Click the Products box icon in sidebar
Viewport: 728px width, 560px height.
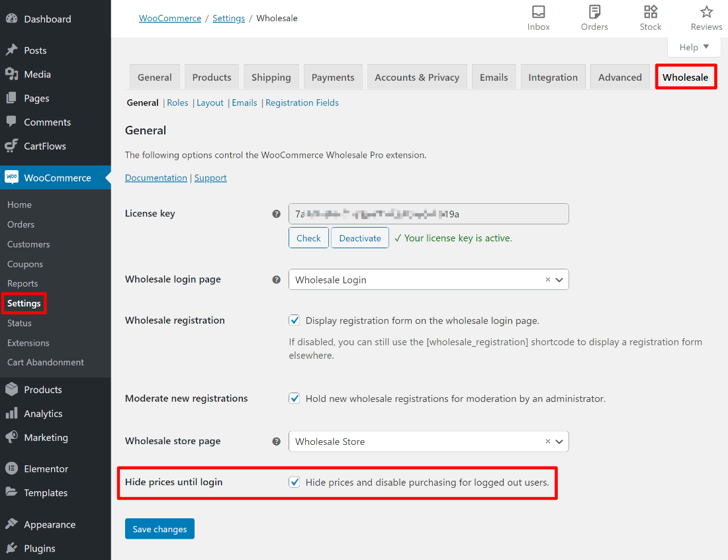(12, 389)
